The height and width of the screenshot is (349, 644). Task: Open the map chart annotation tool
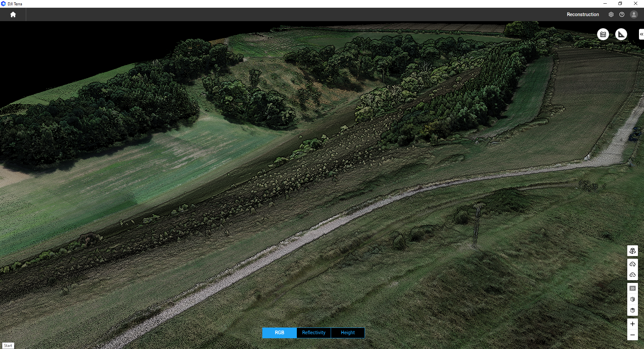click(x=603, y=34)
